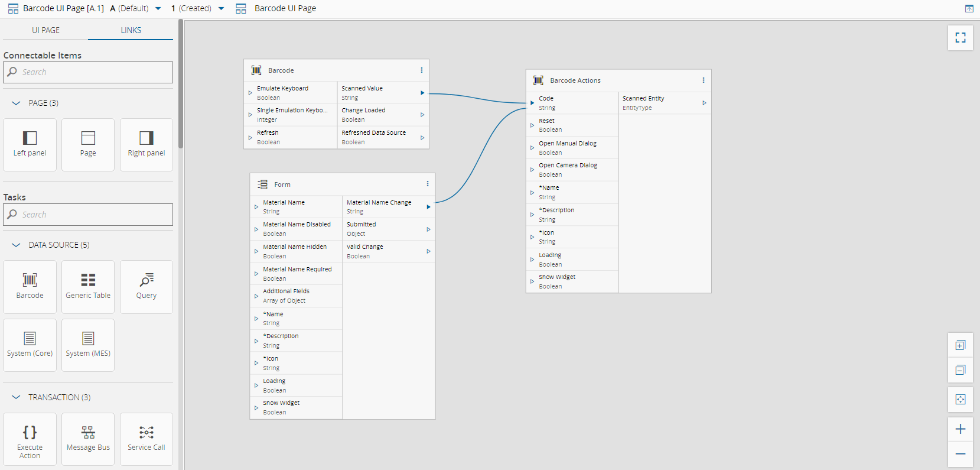Collapse the PAGE (3) section
This screenshot has height=470, width=980.
pos(17,103)
